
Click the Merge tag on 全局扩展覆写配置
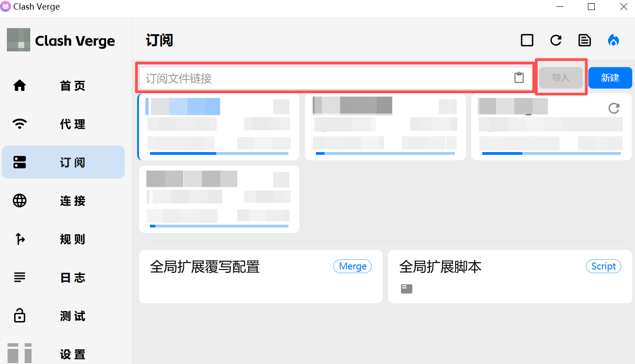[352, 266]
